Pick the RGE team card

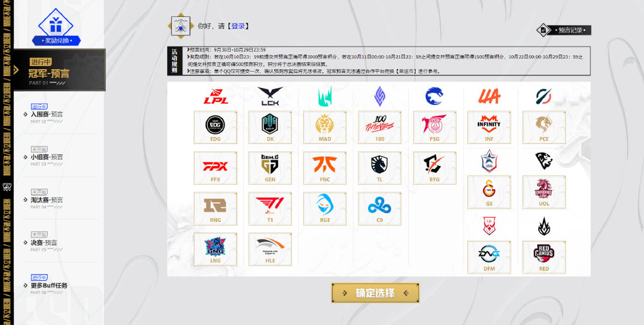[x=325, y=209]
